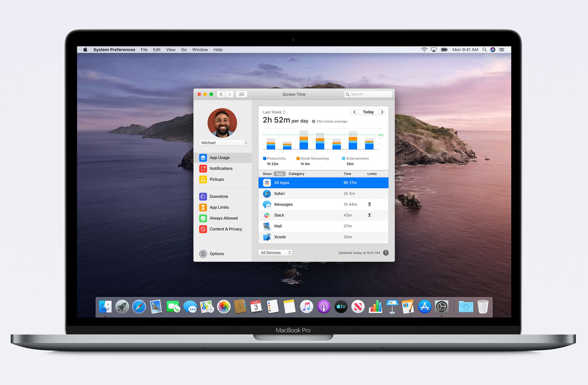Open the Michael user dropdown
Viewport: 588px width, 385px height.
coord(224,143)
